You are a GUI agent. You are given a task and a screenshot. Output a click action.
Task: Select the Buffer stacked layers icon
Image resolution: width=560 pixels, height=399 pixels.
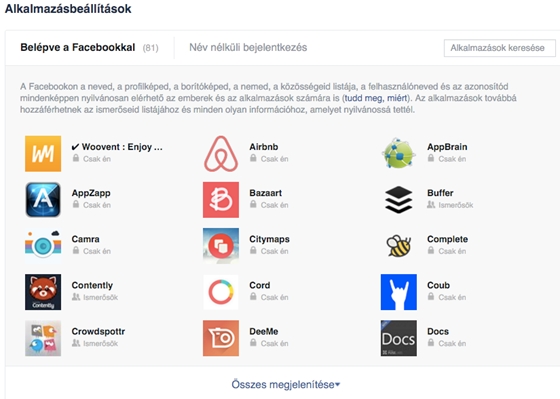pyautogui.click(x=399, y=200)
